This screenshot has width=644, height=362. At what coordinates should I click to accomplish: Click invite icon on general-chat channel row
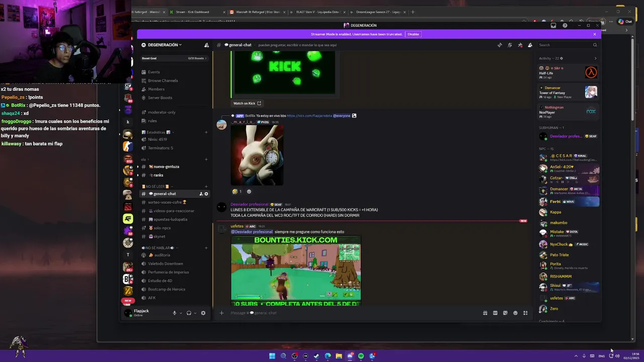coord(201,194)
